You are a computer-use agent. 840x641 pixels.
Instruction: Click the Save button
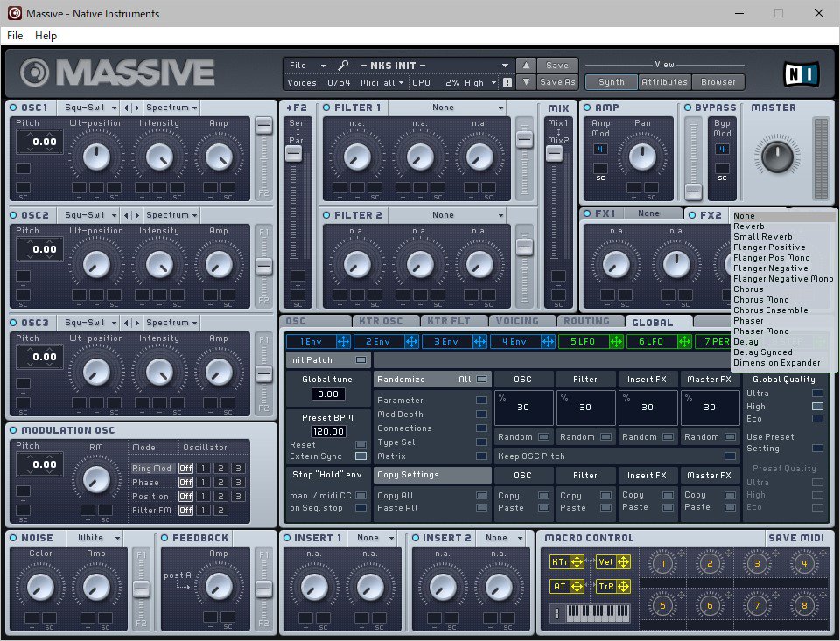click(557, 66)
